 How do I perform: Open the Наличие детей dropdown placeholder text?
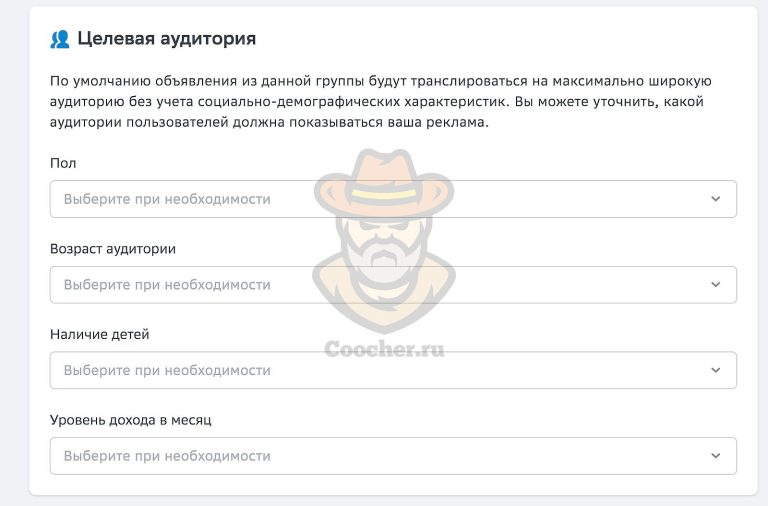tap(167, 370)
